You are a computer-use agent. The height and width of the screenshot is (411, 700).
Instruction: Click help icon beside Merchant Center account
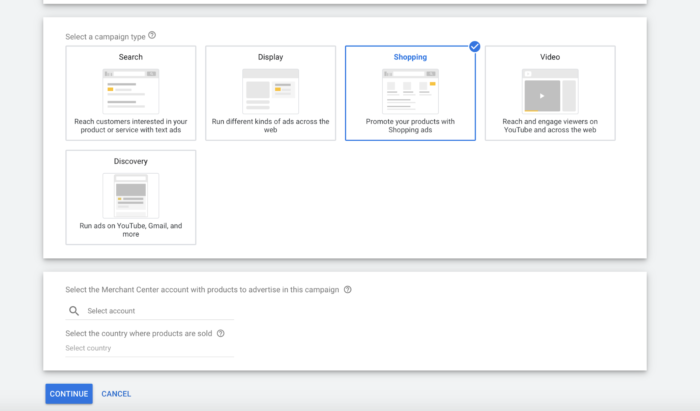(348, 290)
